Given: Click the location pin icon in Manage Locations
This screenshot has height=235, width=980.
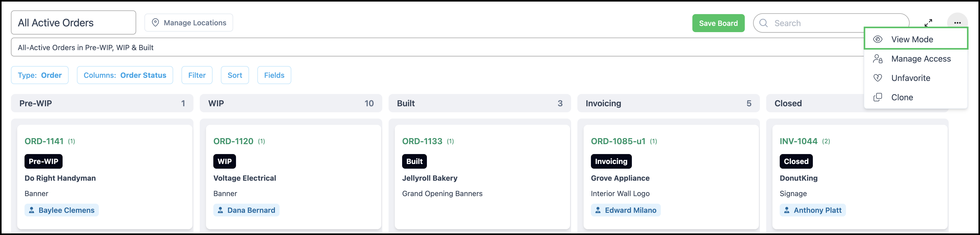Looking at the screenshot, I should tap(155, 22).
